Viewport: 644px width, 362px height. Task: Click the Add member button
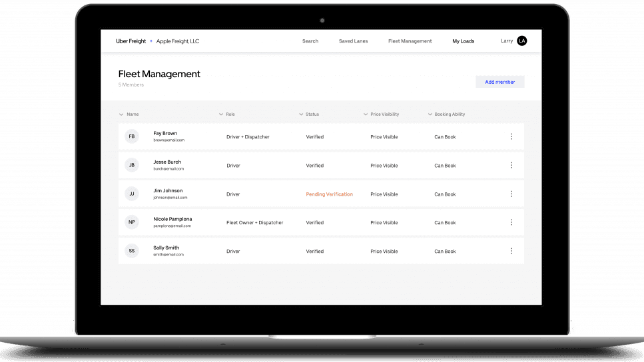[x=500, y=82]
